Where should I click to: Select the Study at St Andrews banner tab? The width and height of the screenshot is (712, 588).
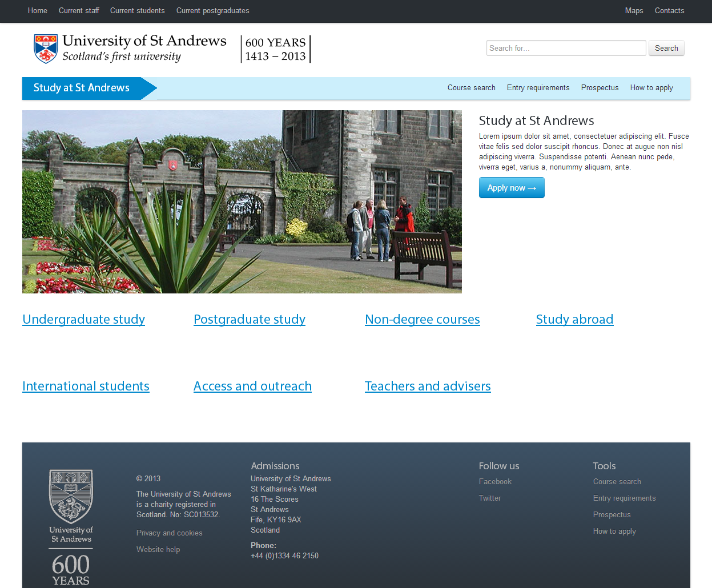coord(90,88)
